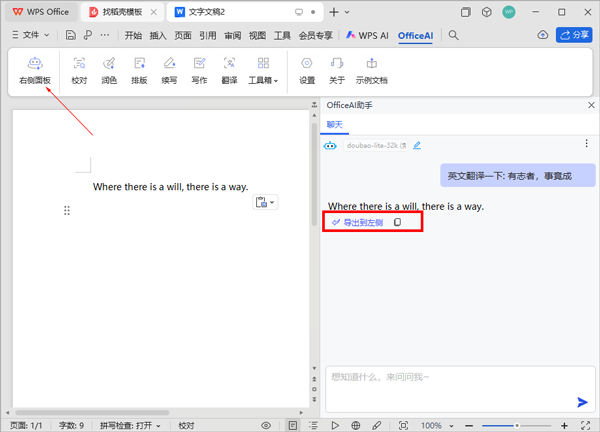Open the 审阅 review menu tab

tap(232, 35)
